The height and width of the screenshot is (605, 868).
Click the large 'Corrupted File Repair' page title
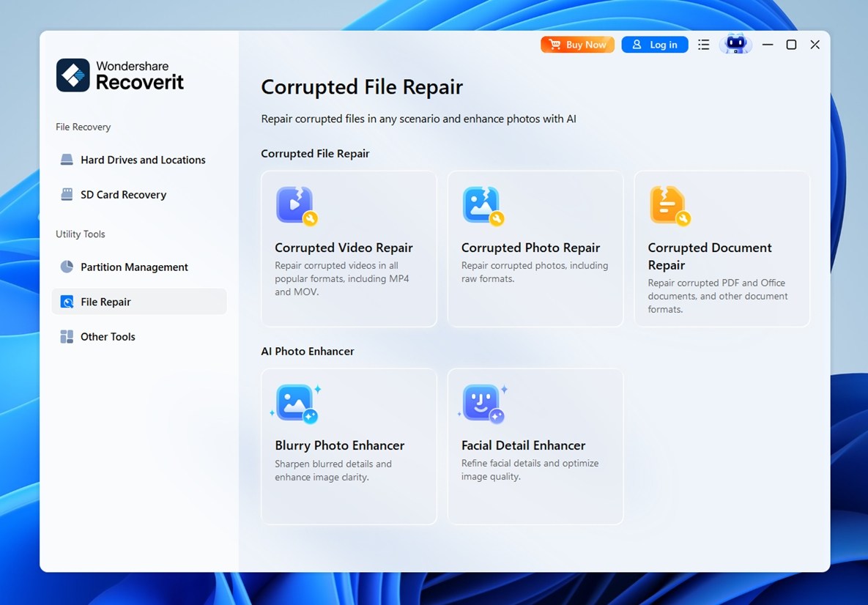[x=361, y=87]
